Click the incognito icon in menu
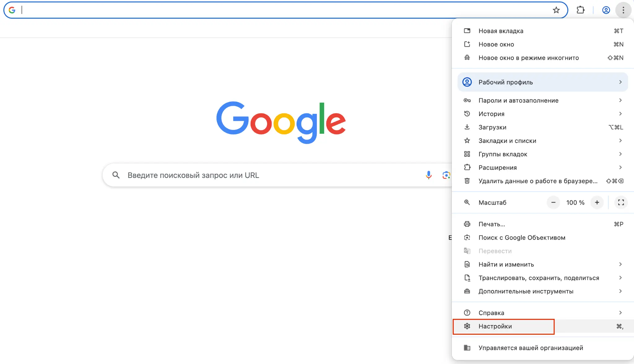 [x=467, y=58]
